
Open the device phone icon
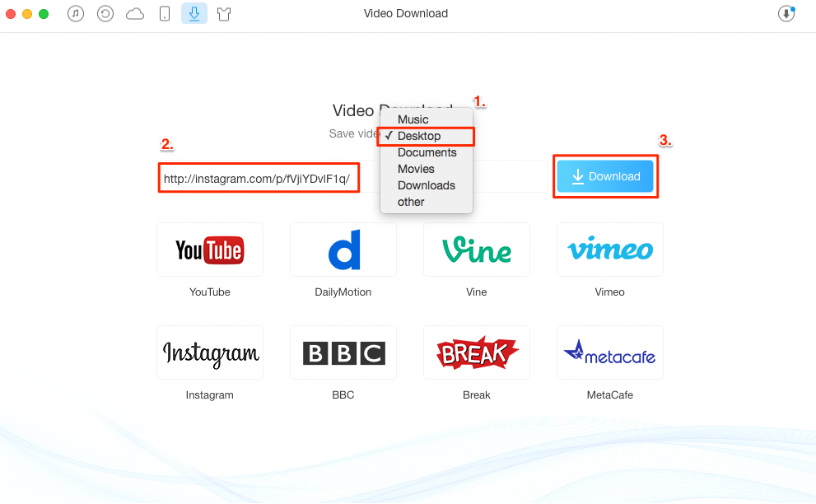[x=165, y=13]
